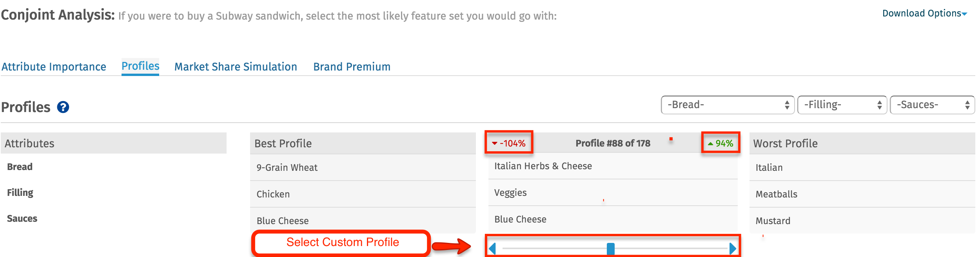The width and height of the screenshot is (980, 257).
Task: Click the green up arrow 94% indicator
Action: 720,143
